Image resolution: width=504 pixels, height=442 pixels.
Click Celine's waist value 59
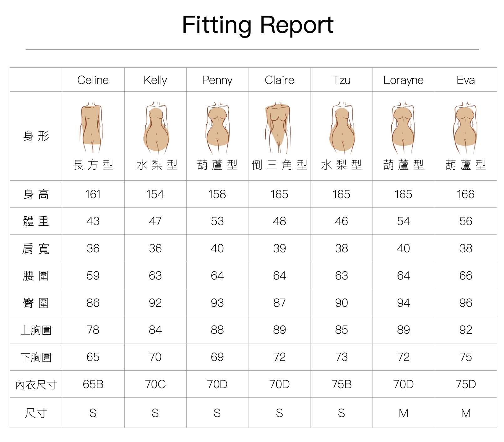(93, 276)
